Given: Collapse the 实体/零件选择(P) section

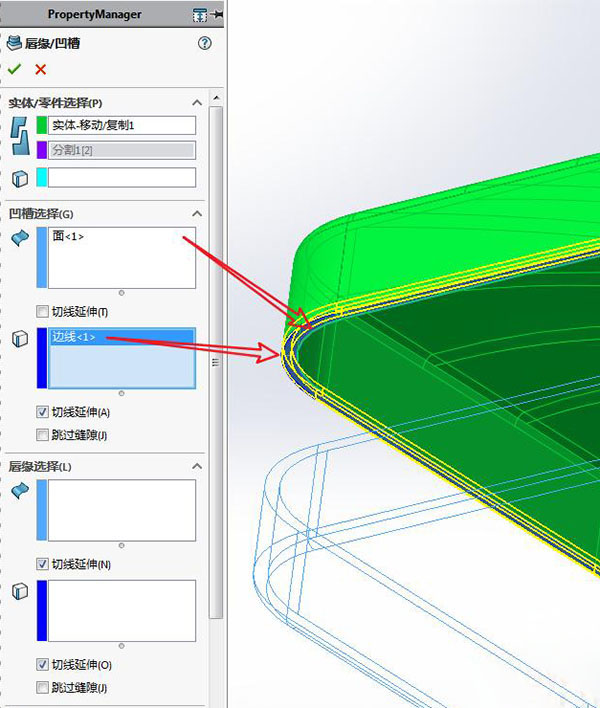Looking at the screenshot, I should coord(197,103).
